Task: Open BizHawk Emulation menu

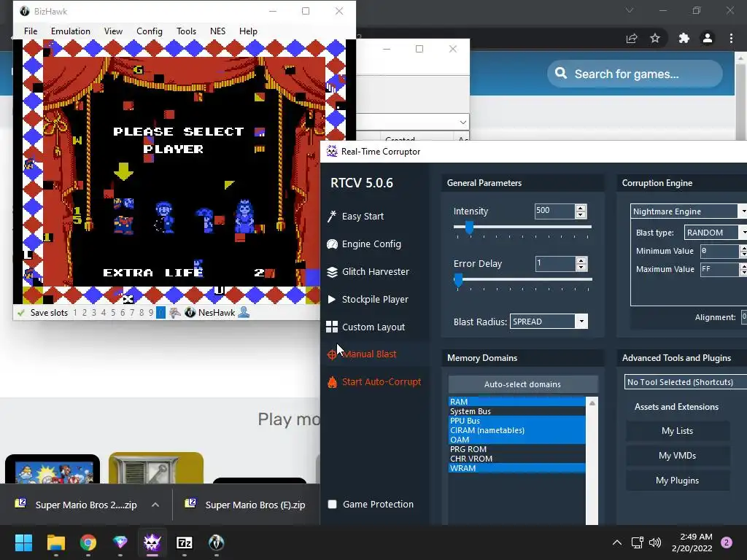Action: coord(71,31)
